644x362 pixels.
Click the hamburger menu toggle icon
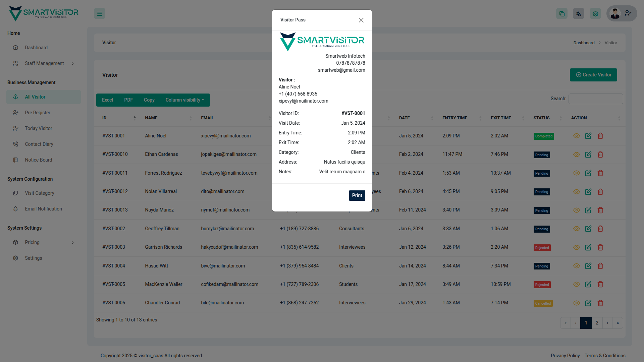point(100,14)
